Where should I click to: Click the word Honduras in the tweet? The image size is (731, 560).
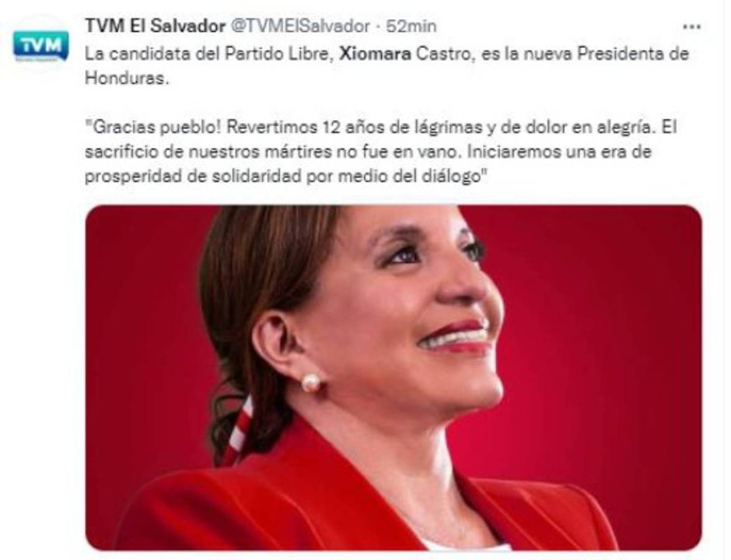[125, 78]
